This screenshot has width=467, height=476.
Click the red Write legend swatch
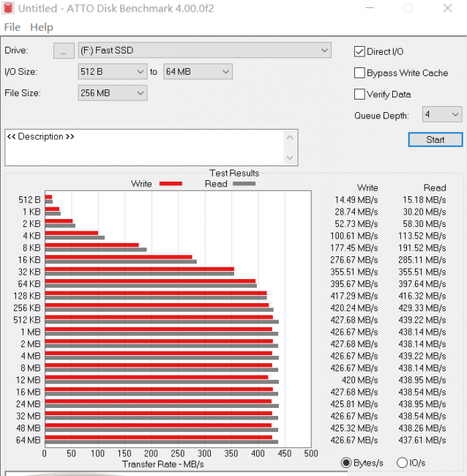[171, 184]
